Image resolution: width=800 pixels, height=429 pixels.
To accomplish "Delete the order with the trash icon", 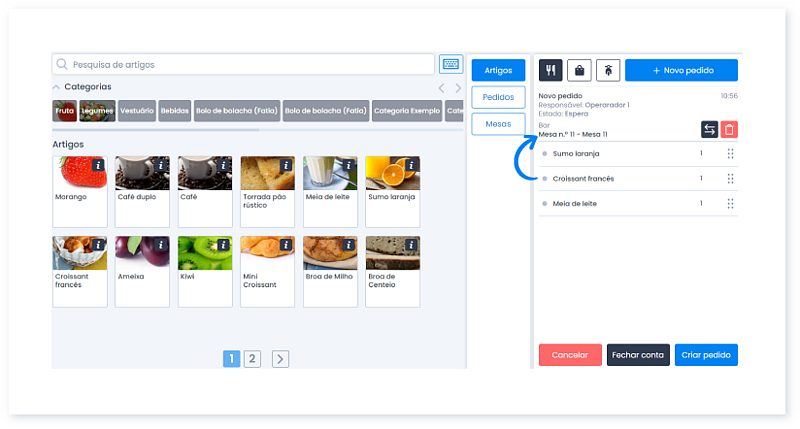I will coord(730,129).
